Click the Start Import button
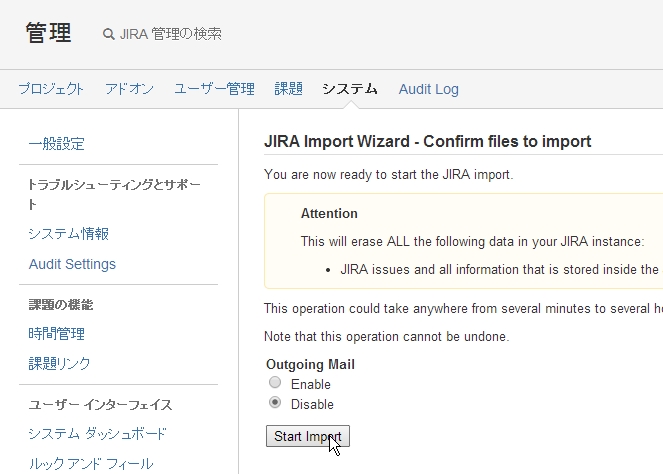This screenshot has height=474, width=663. coord(307,437)
